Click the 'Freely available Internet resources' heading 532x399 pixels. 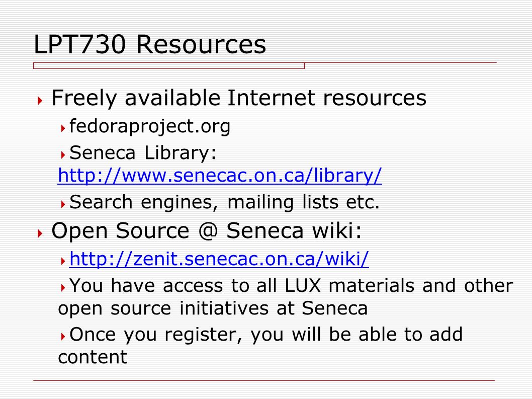point(239,98)
